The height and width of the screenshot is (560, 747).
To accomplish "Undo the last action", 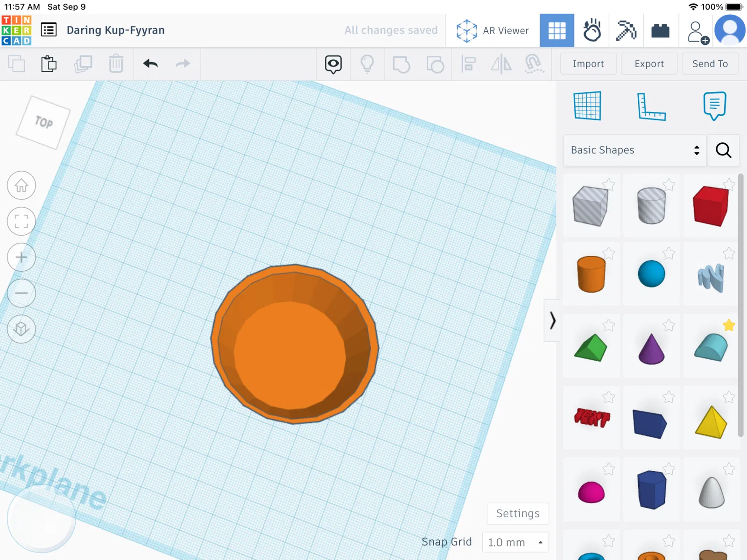I will [x=150, y=63].
